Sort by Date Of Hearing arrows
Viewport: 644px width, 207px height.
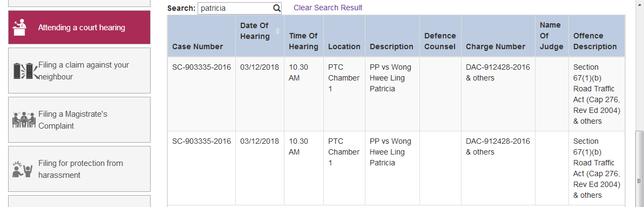click(277, 31)
